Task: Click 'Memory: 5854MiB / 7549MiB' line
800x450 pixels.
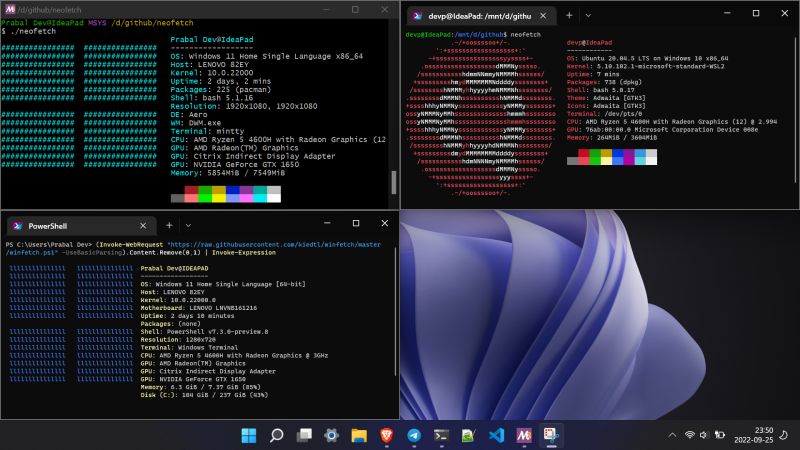Action: pyautogui.click(x=228, y=173)
